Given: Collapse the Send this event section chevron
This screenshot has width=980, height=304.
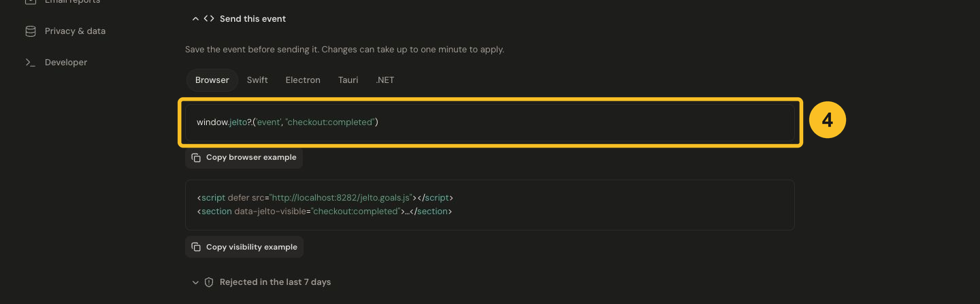Looking at the screenshot, I should [x=195, y=19].
